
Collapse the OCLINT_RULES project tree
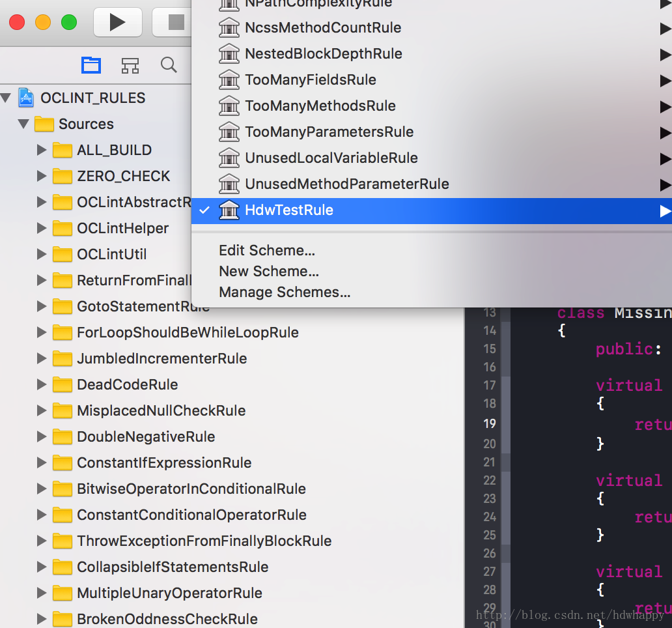[x=6, y=98]
